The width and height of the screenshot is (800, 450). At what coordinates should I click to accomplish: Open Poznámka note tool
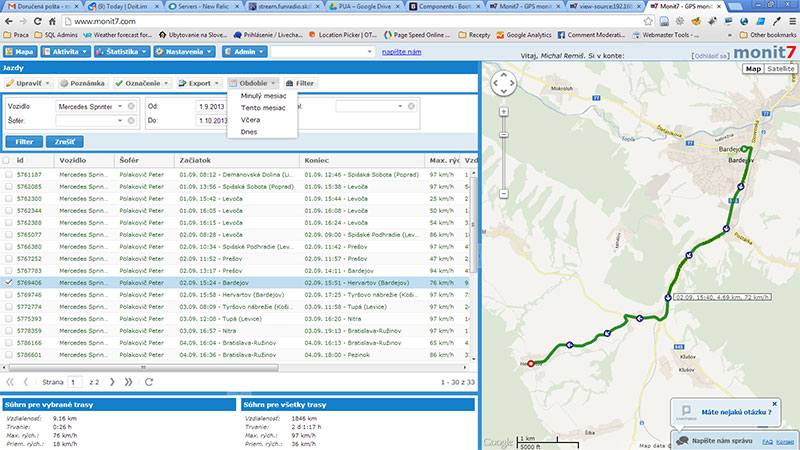click(x=83, y=83)
